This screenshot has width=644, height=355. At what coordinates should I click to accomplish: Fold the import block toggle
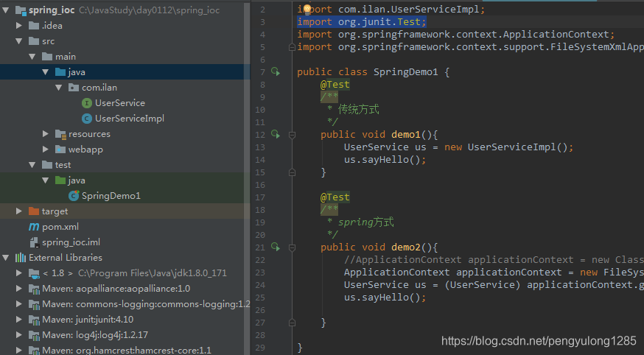(292, 47)
